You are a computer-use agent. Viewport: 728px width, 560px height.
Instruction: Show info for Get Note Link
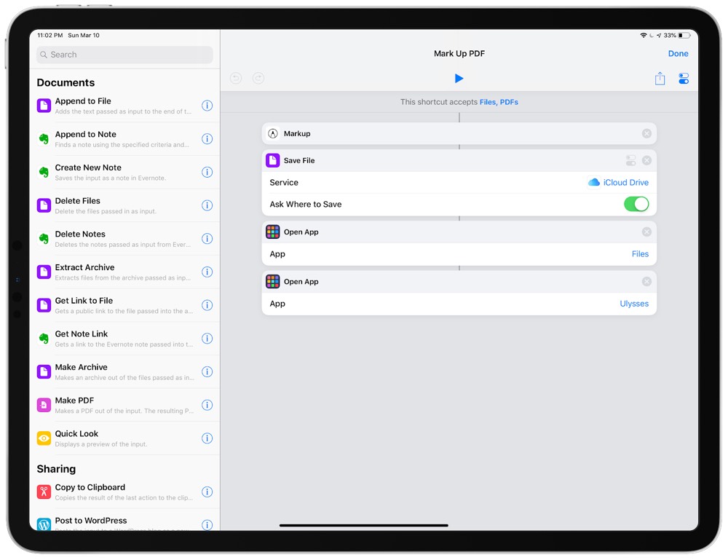click(x=207, y=339)
